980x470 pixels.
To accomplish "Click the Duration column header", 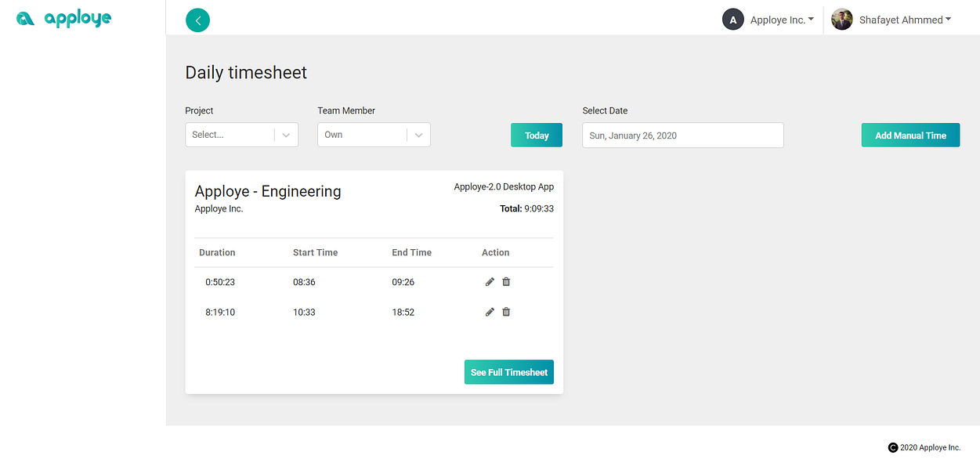I will pos(217,252).
